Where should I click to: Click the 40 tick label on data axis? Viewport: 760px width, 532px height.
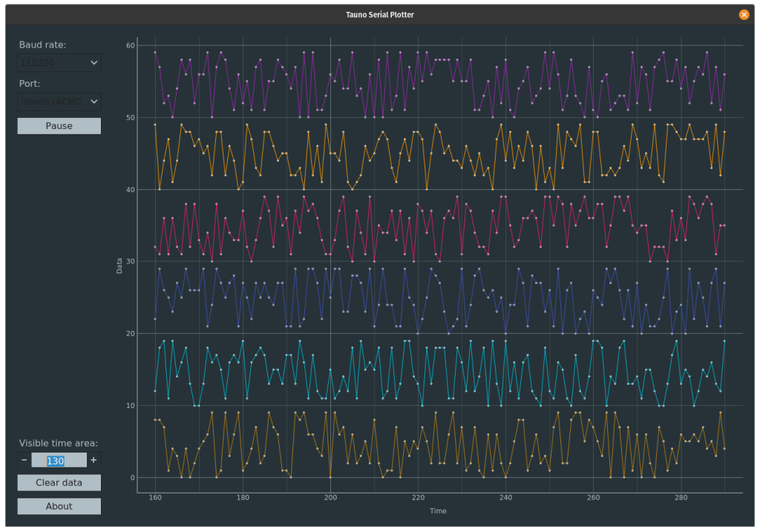tap(130, 190)
